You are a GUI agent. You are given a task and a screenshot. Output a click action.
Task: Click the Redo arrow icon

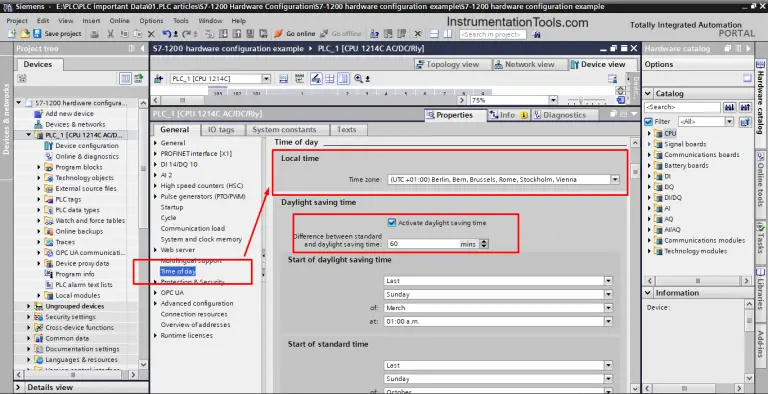pyautogui.click(x=187, y=34)
